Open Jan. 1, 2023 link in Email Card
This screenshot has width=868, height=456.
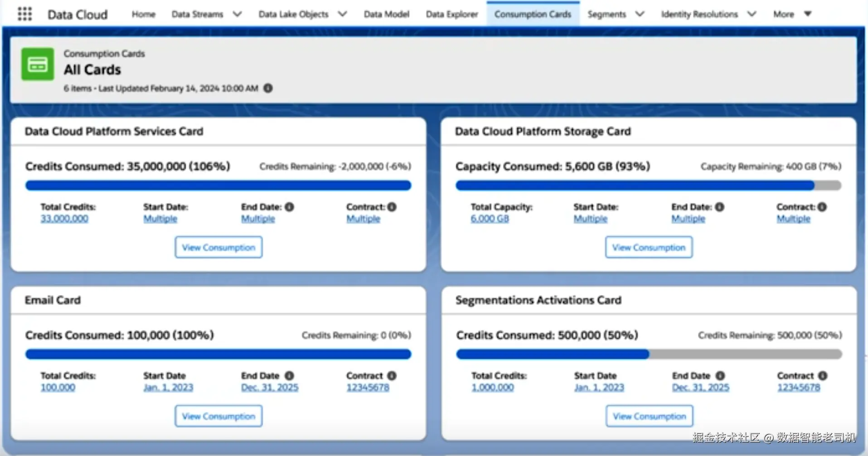[x=168, y=387]
